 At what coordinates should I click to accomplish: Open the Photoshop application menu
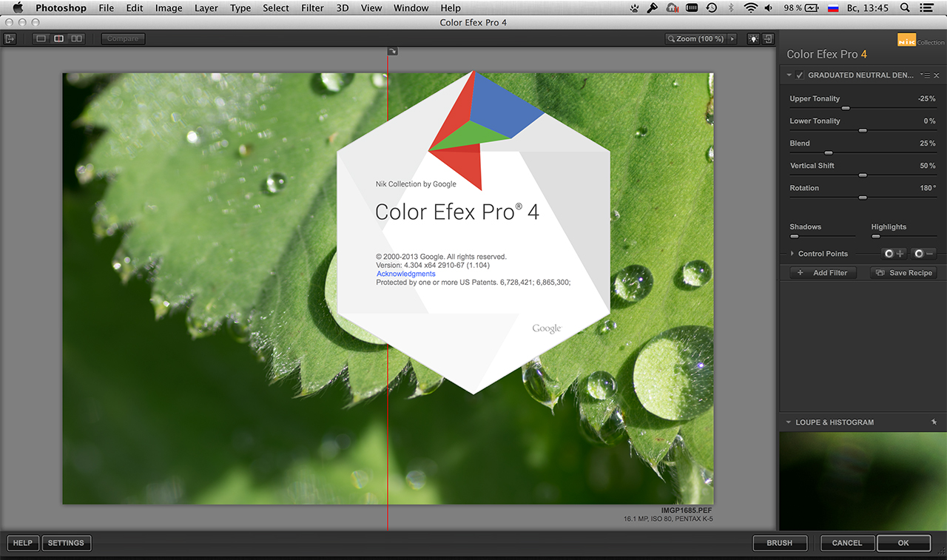61,8
